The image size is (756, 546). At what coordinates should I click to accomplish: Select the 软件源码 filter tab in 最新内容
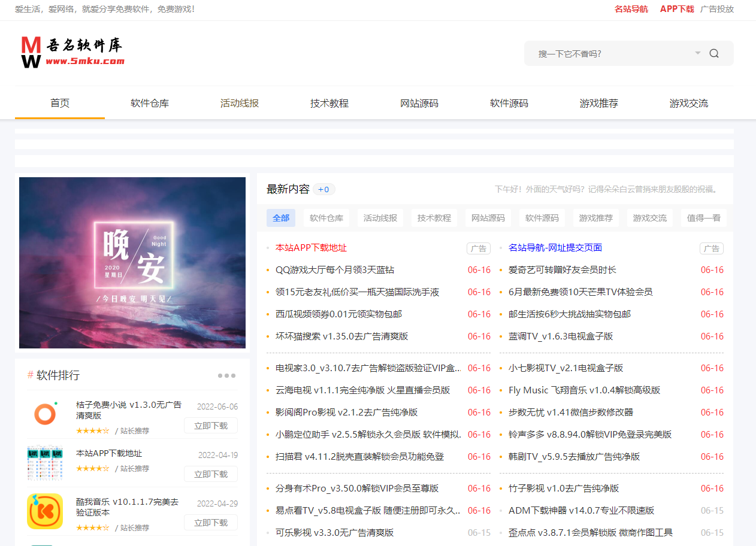542,218
